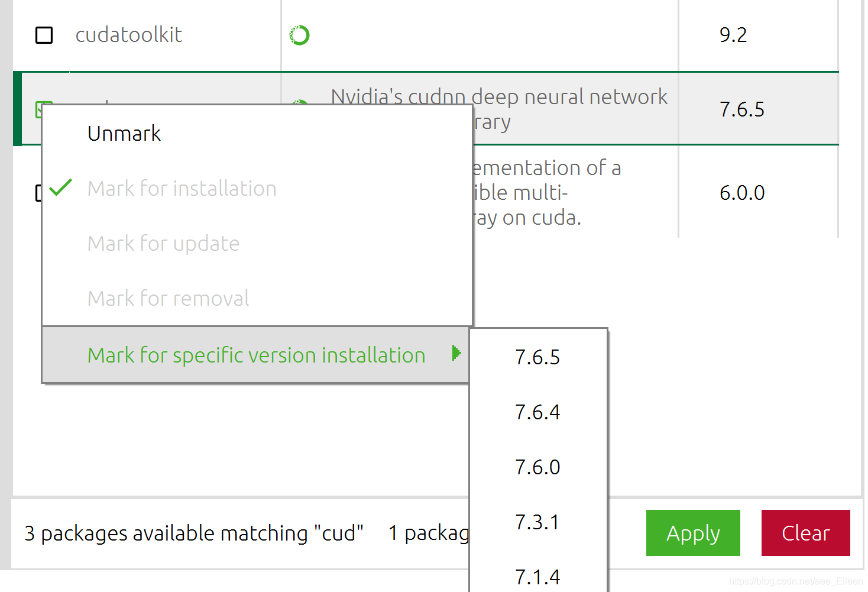Viewport: 868px width, 592px height.
Task: Click the cudnn version 7.6.5 table cell
Action: (x=742, y=109)
